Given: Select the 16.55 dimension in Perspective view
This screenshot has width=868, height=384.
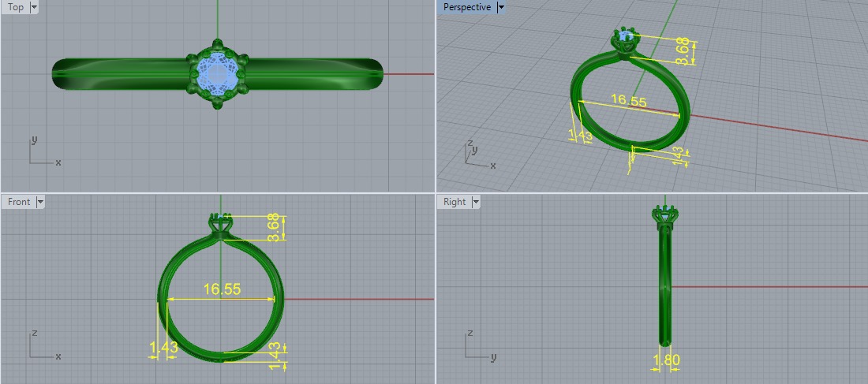Looking at the screenshot, I should [x=628, y=101].
